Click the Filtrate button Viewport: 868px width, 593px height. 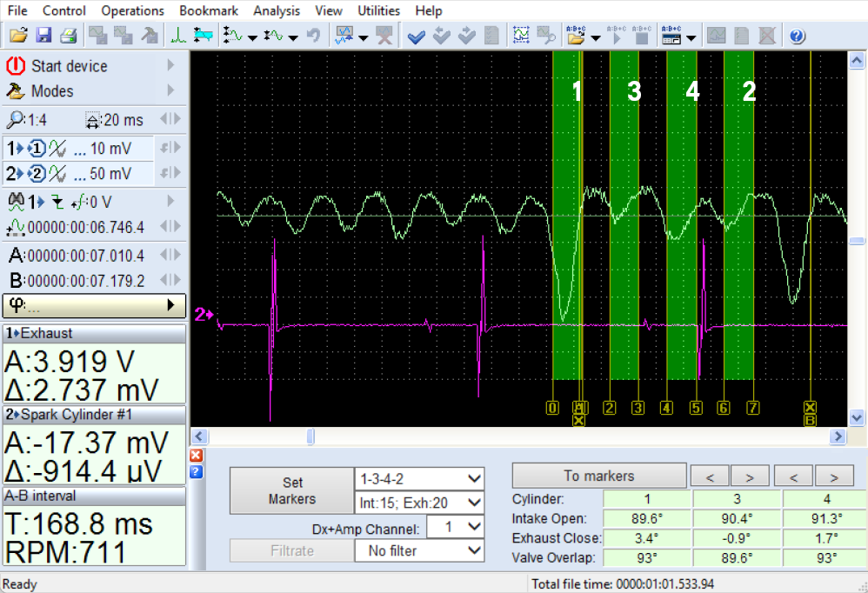[291, 551]
